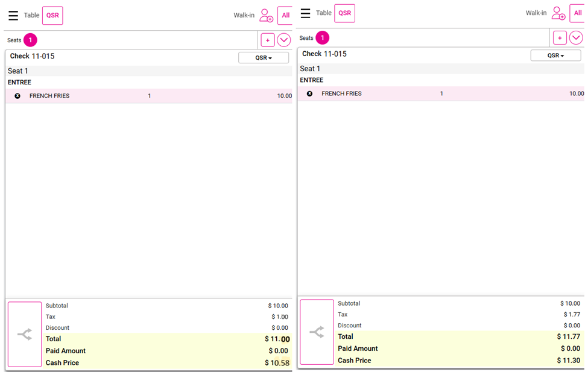
Task: Open the QSR dropdown on the right check header
Action: click(555, 55)
